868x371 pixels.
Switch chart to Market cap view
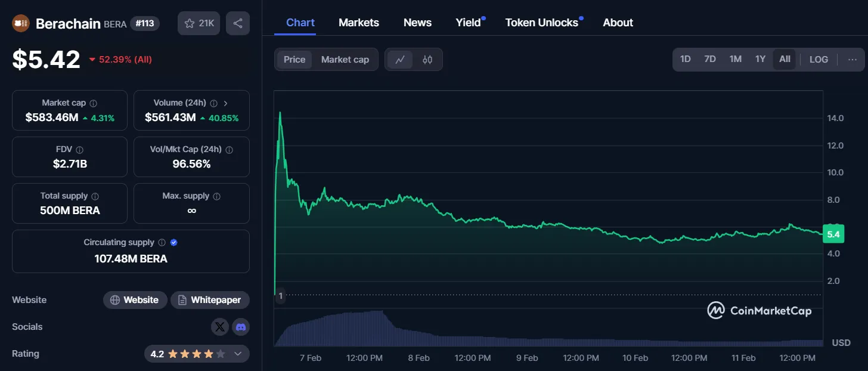coord(345,60)
